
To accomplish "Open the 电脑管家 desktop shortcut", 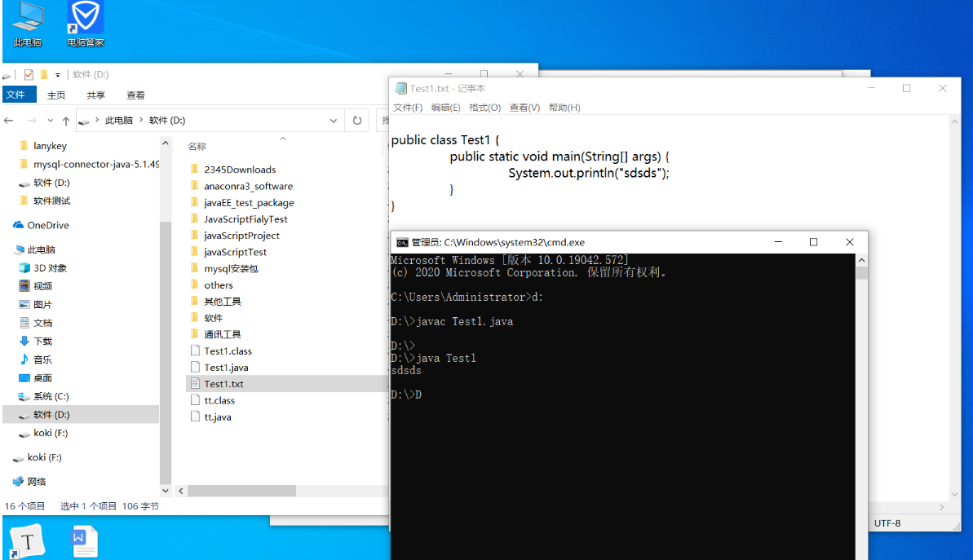I will coord(85,24).
